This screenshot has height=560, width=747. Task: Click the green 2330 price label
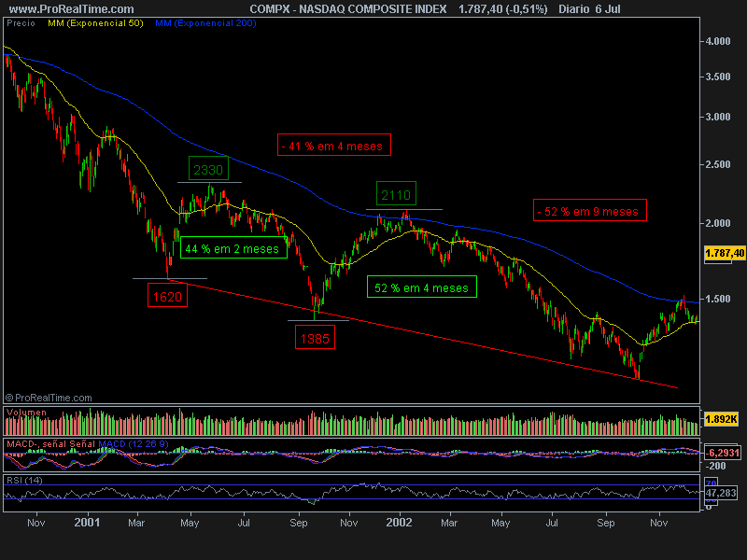coord(208,169)
